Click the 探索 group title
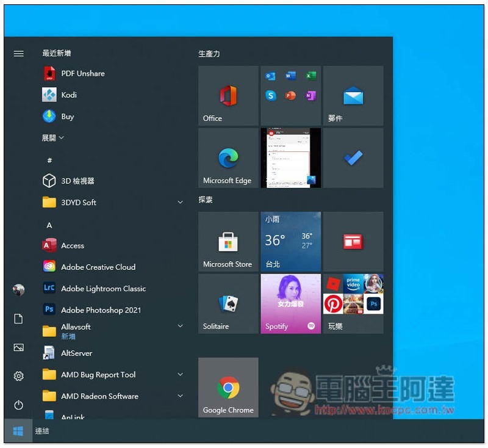The image size is (488, 448). (206, 200)
